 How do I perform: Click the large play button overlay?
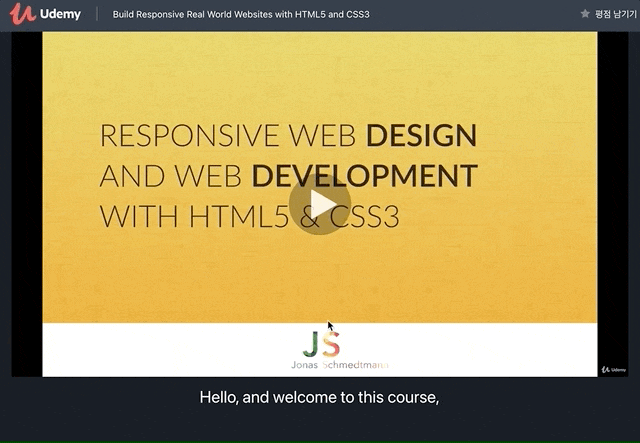click(320, 204)
